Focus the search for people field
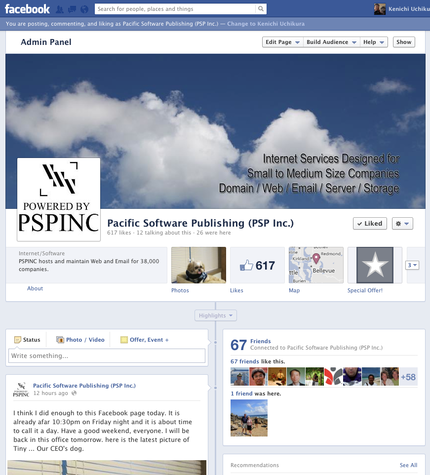 [x=175, y=9]
